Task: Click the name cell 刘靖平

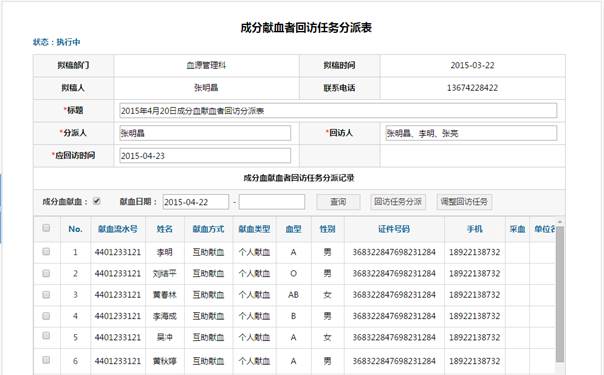Action: [x=164, y=274]
